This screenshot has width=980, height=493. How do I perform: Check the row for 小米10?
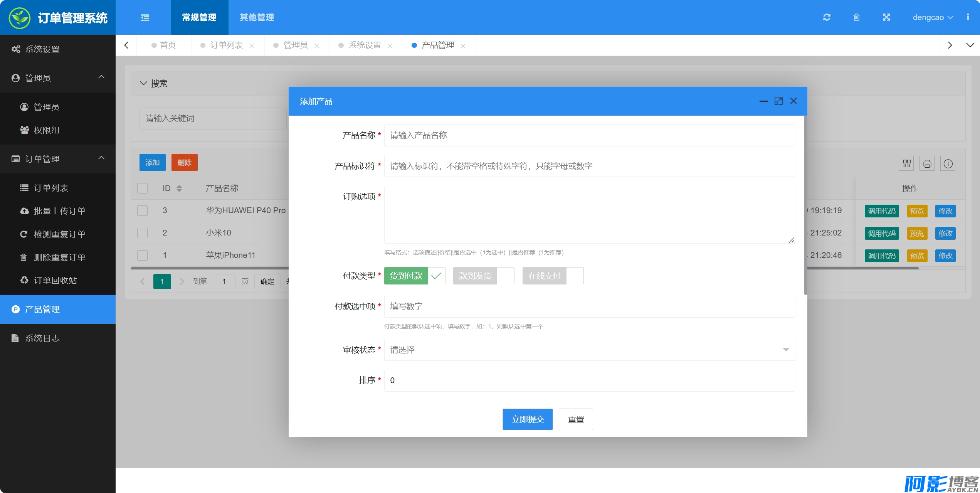pyautogui.click(x=143, y=233)
